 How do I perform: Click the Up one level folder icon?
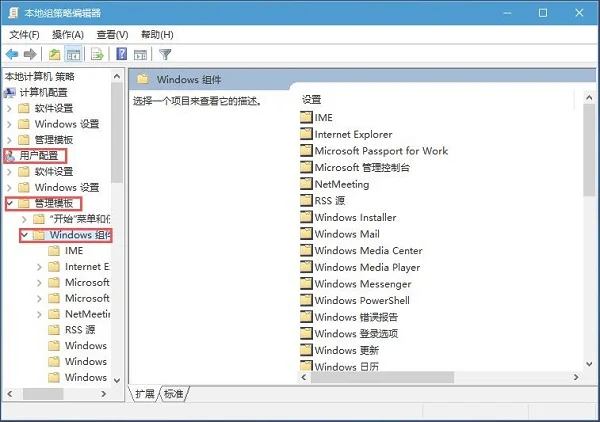[x=54, y=55]
